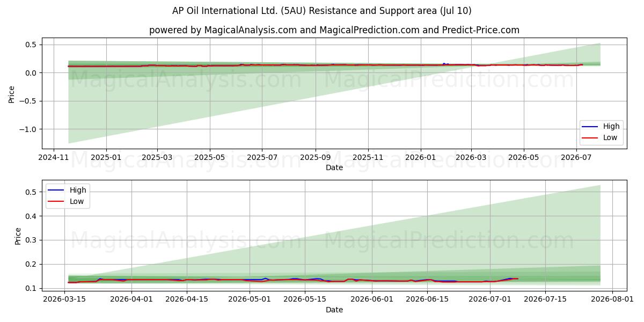Click the 0.0 price tick on top chart

point(32,73)
